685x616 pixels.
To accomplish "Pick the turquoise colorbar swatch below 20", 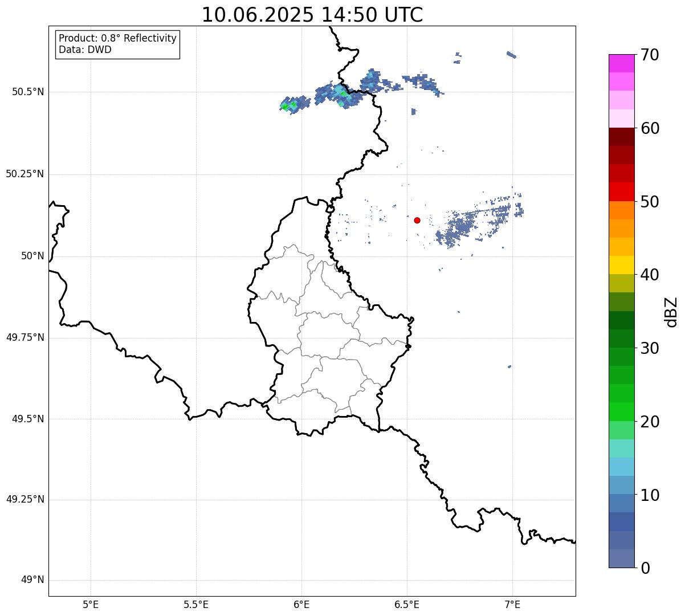I will pyautogui.click(x=622, y=449).
